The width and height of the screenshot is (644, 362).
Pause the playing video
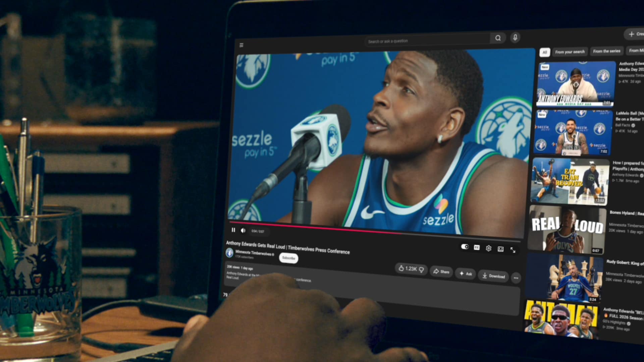(x=233, y=230)
